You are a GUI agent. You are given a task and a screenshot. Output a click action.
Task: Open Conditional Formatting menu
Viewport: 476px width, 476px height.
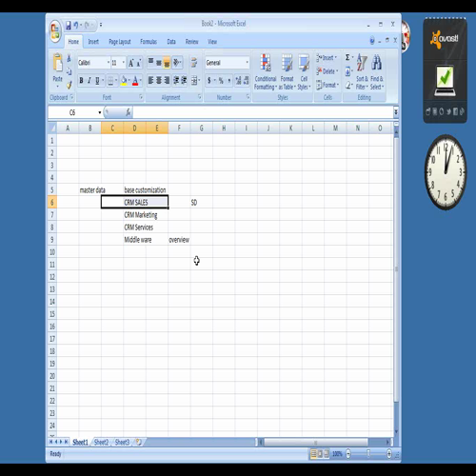click(266, 72)
